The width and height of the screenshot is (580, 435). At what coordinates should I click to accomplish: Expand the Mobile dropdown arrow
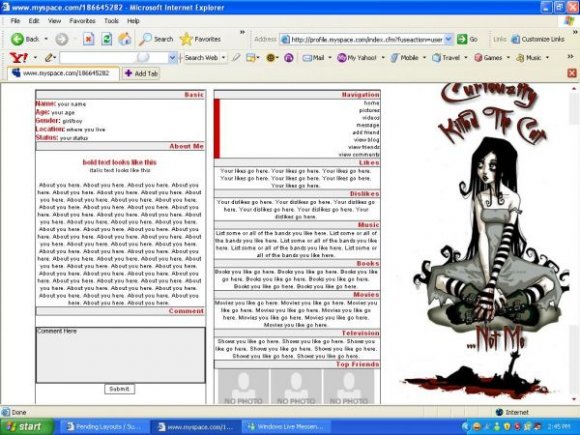(424, 57)
